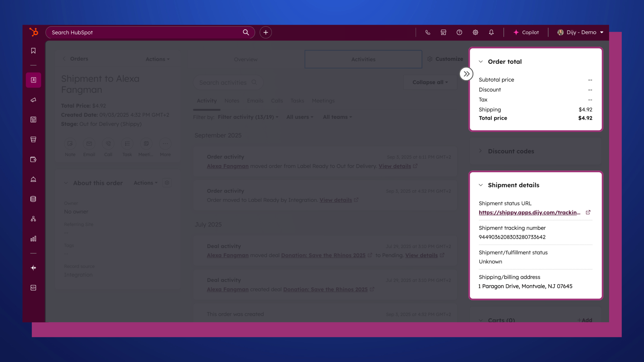Open the Reporting bar chart icon in sidebar

click(33, 239)
